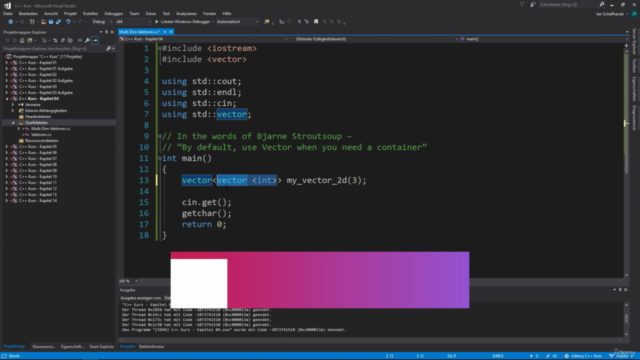Screen dimensions: 640x360
Task: Open the Extras menu
Action: [x=151, y=13]
